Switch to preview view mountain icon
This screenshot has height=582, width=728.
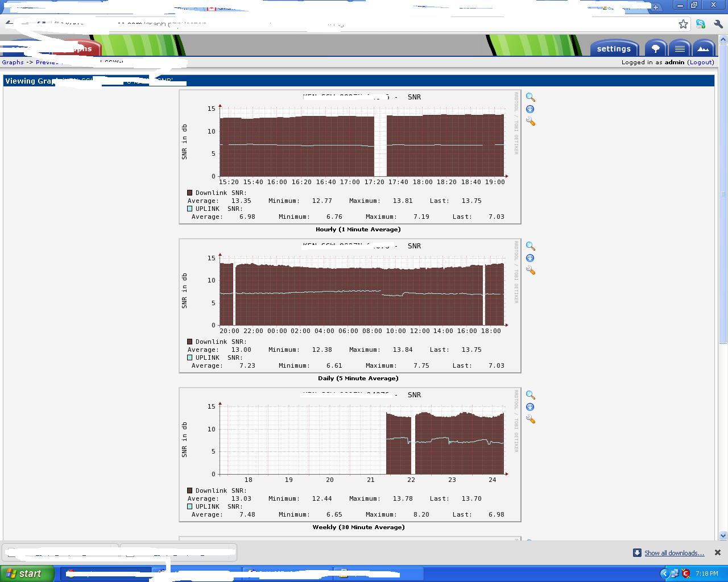point(704,48)
